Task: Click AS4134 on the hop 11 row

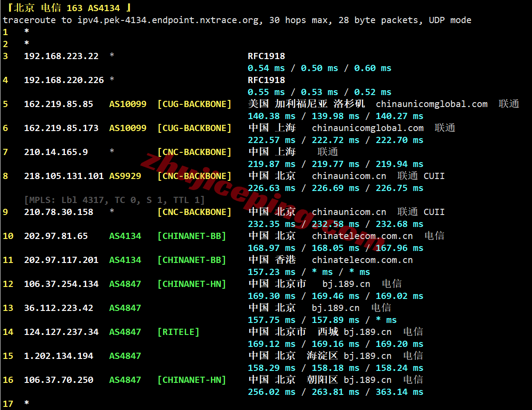Action: (125, 260)
